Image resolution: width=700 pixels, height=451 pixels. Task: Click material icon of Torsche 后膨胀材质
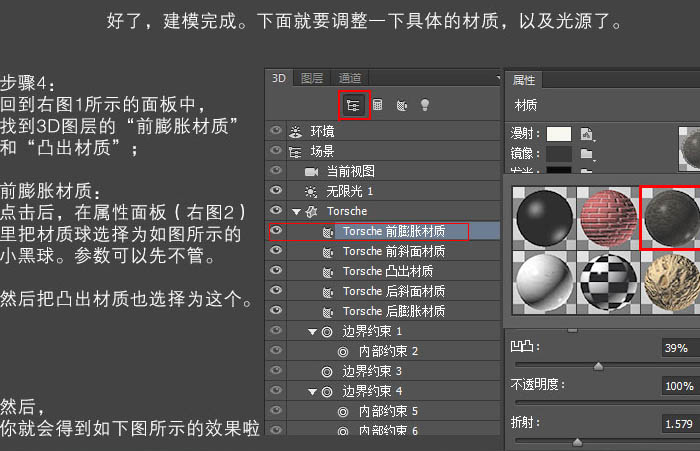click(328, 312)
